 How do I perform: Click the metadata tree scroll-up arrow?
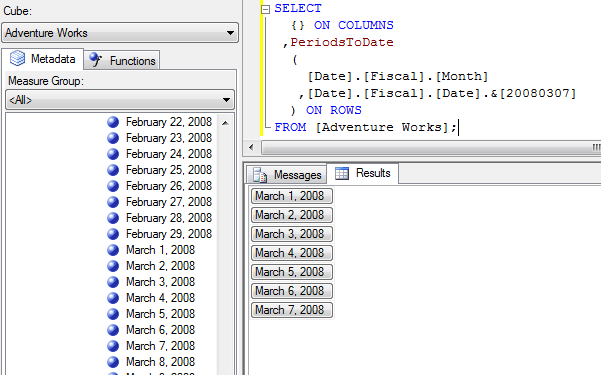(x=225, y=123)
